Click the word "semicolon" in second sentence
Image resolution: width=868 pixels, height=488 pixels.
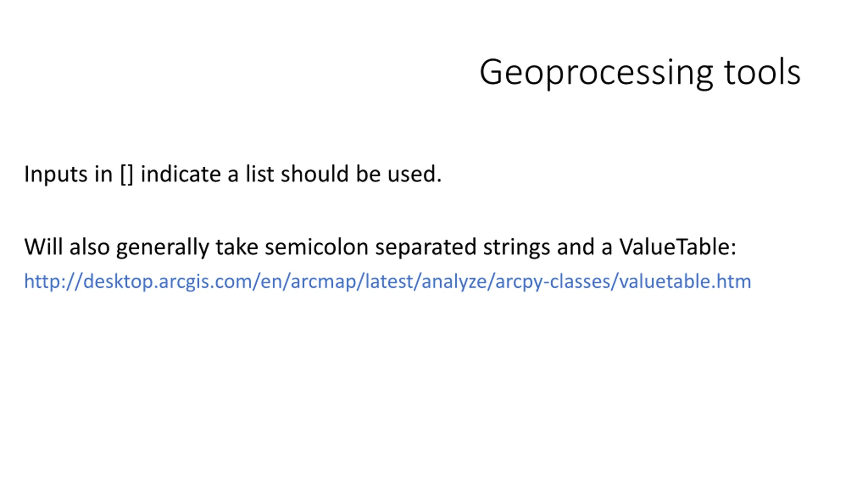tap(316, 247)
